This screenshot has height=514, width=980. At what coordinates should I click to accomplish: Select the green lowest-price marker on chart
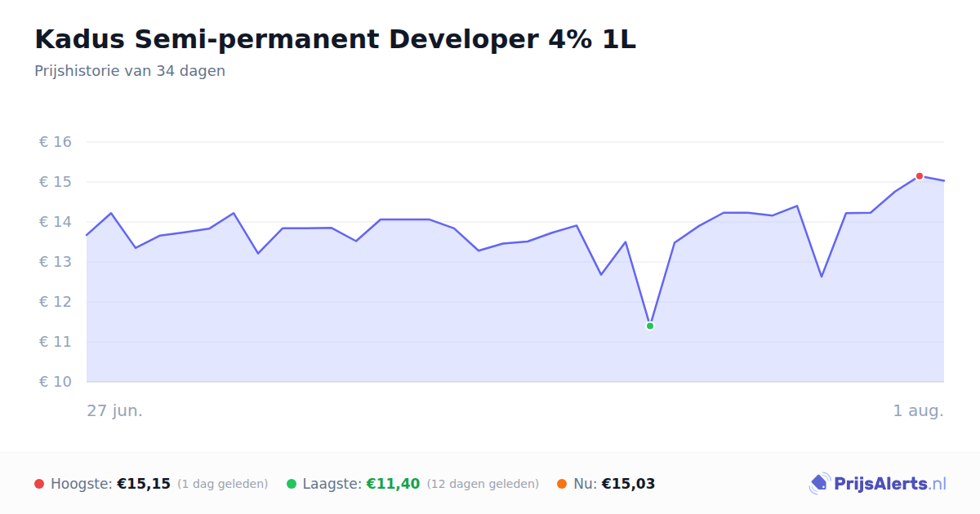click(650, 326)
